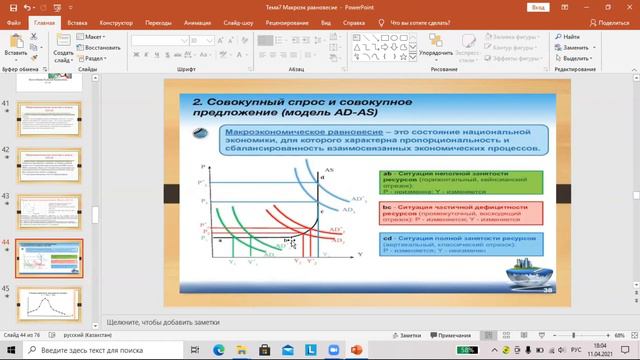This screenshot has height=360, width=640.
Task: Pick the oval shape in shapes gallery
Action: (394, 38)
